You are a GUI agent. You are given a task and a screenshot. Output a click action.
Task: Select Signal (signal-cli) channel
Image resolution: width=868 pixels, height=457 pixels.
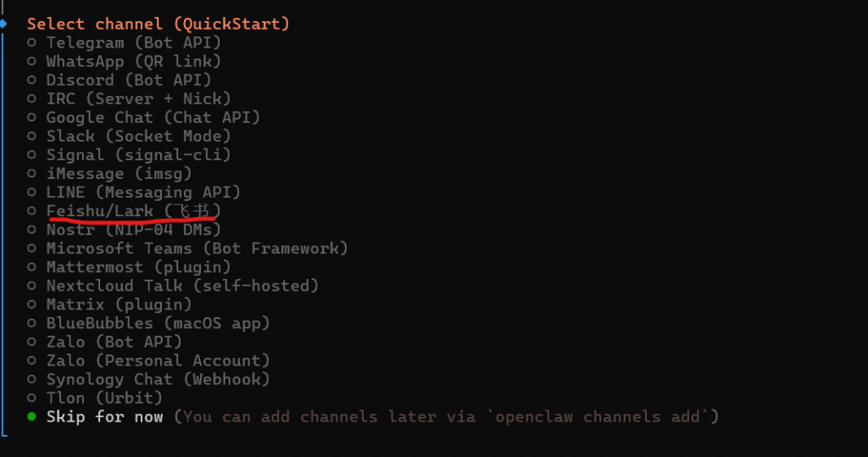click(138, 154)
